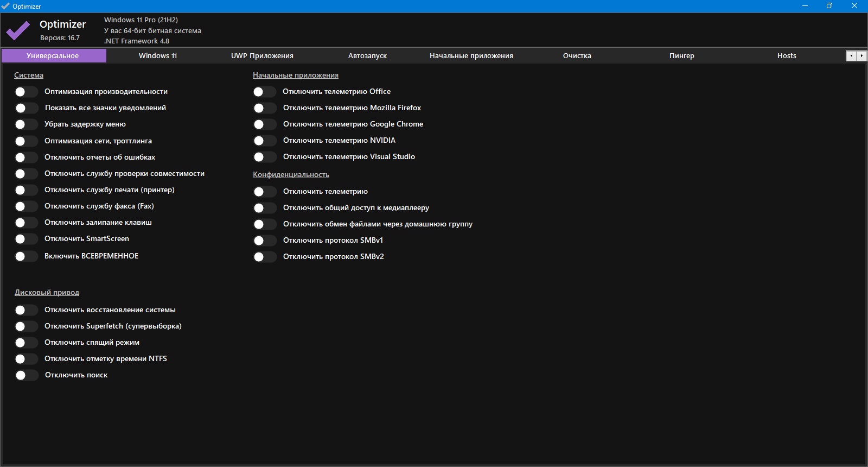The image size is (868, 467).
Task: Enable Отключить Superfetch (супервыборка) switch
Action: click(x=26, y=326)
